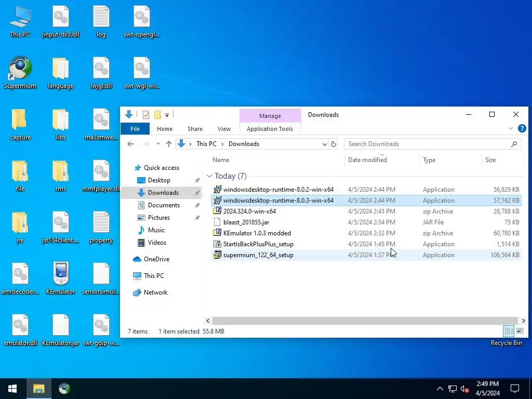Open OneDrive in navigation pane
Viewport: 532px width, 399px height.
pos(156,259)
